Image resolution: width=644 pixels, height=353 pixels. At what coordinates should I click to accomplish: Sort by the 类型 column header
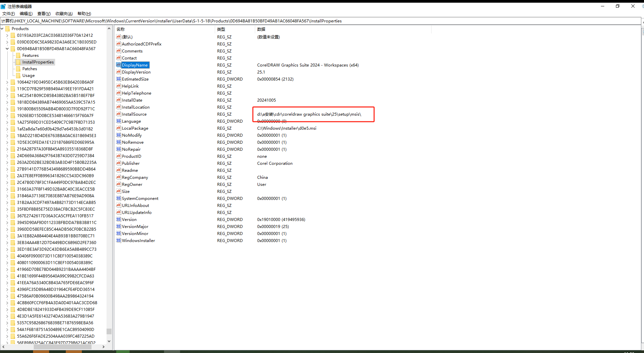235,29
